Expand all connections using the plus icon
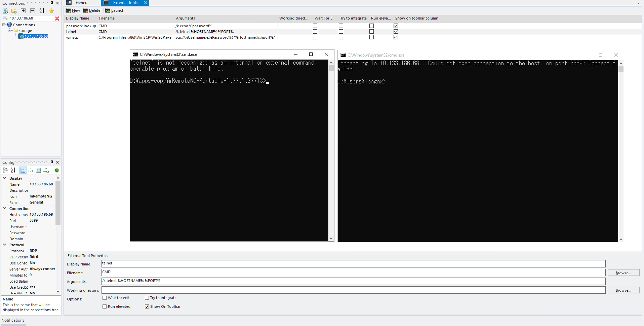 coord(23,11)
